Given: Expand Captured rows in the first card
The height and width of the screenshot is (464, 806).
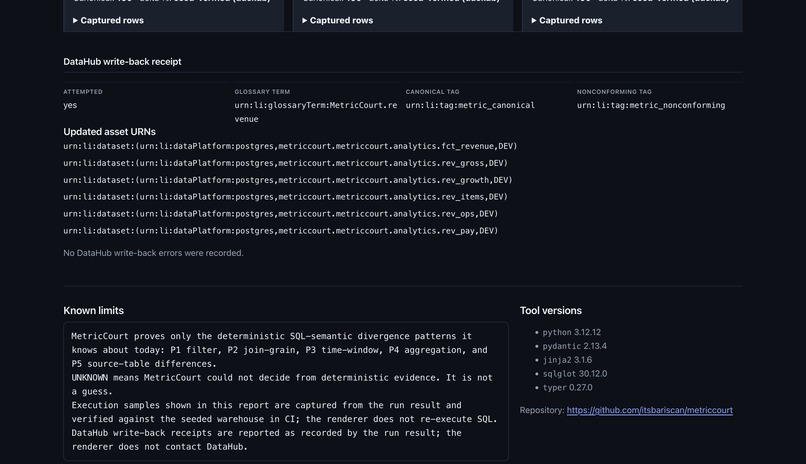Looking at the screenshot, I should pyautogui.click(x=108, y=21).
